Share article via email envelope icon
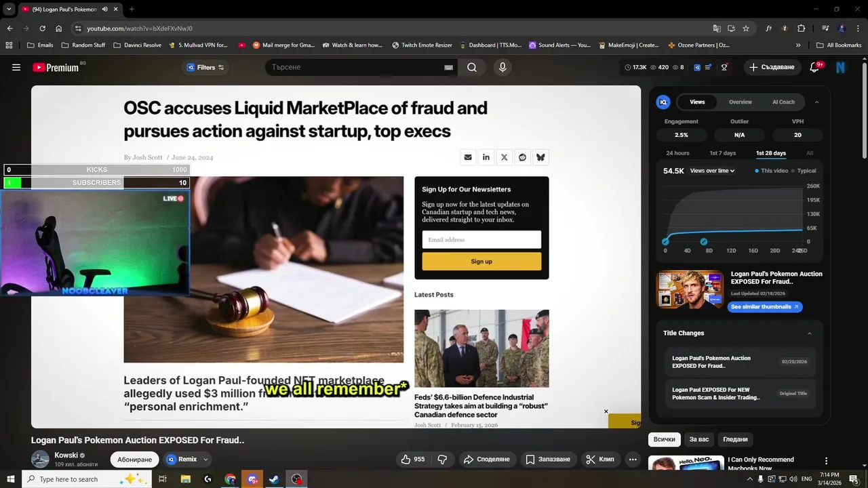Image resolution: width=868 pixels, height=488 pixels. pyautogui.click(x=468, y=157)
